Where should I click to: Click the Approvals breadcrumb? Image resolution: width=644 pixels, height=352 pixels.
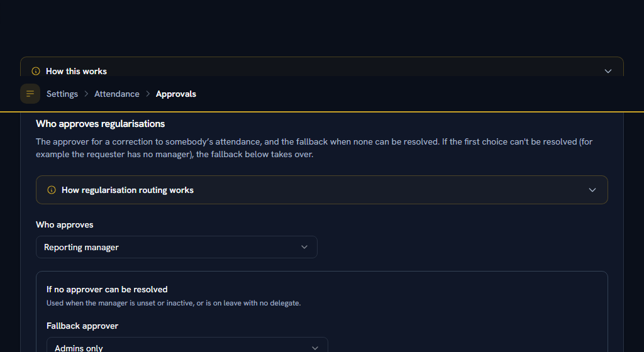coord(176,94)
